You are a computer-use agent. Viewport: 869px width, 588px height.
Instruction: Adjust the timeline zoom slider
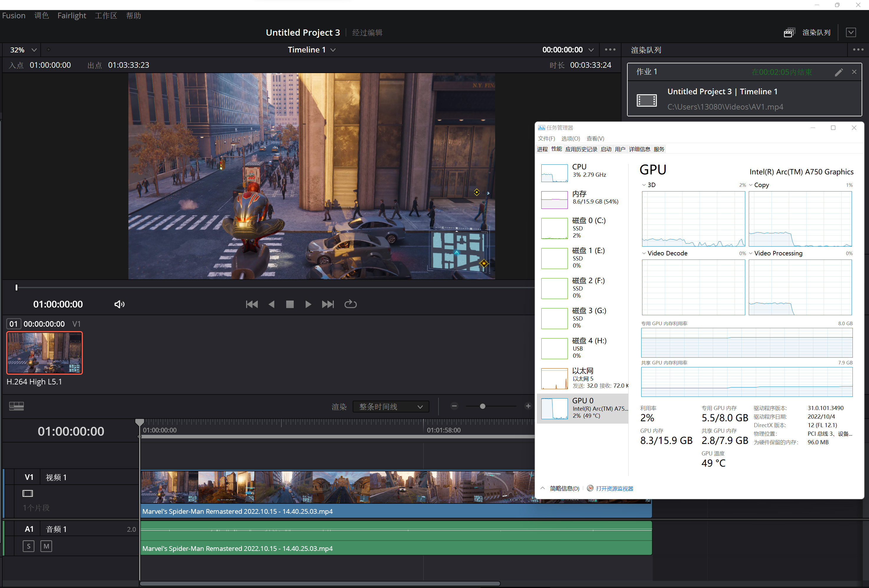pyautogui.click(x=482, y=406)
